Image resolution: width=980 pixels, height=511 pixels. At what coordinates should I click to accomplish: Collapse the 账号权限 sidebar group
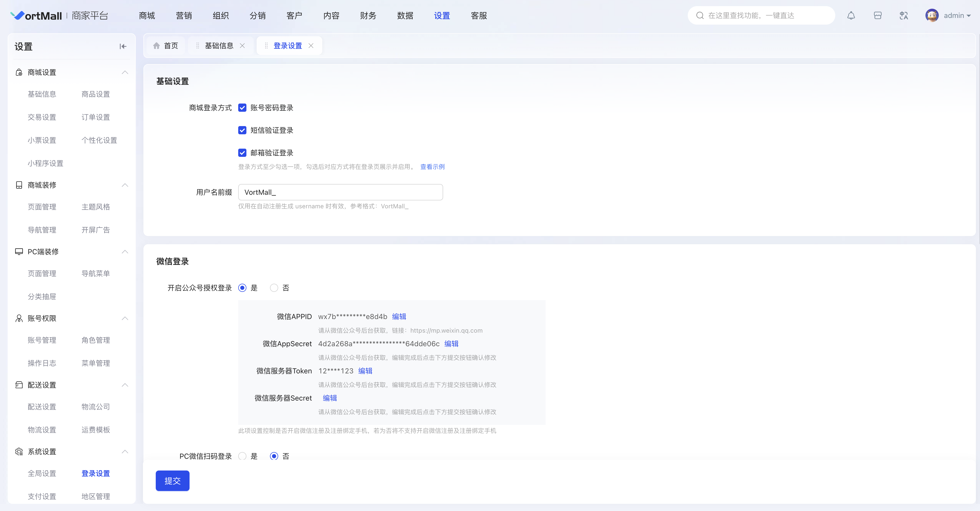pos(125,319)
